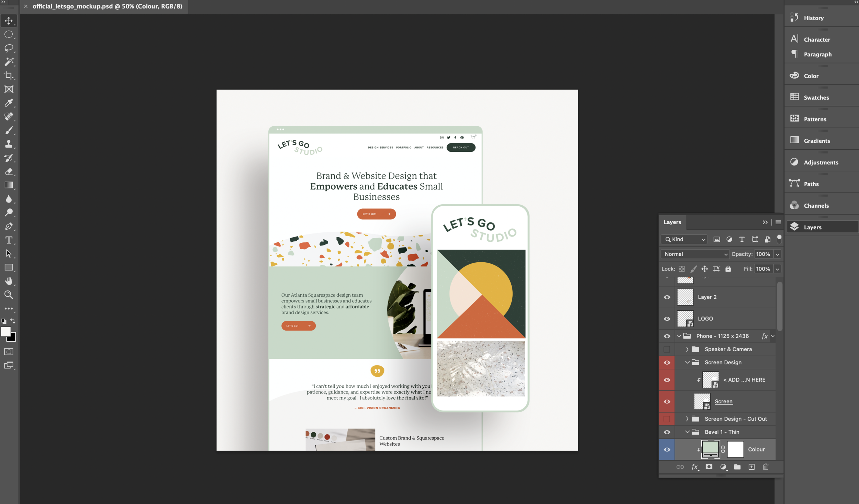Open the Kind filter dropdown
859x504 pixels.
(x=684, y=239)
